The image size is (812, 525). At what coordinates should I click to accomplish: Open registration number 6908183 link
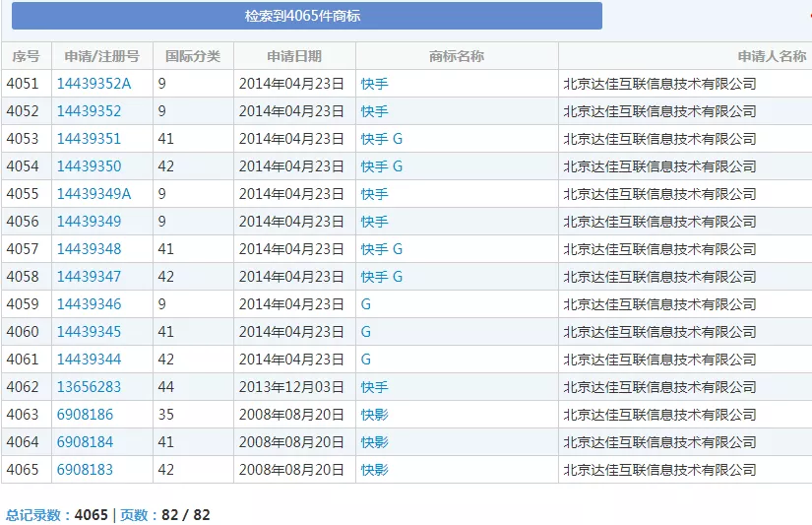click(x=85, y=469)
